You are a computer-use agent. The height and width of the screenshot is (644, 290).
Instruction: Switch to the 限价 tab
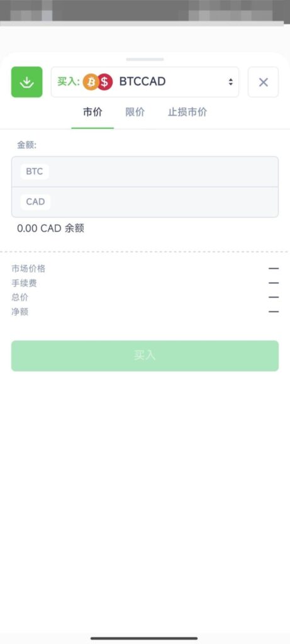pos(135,112)
